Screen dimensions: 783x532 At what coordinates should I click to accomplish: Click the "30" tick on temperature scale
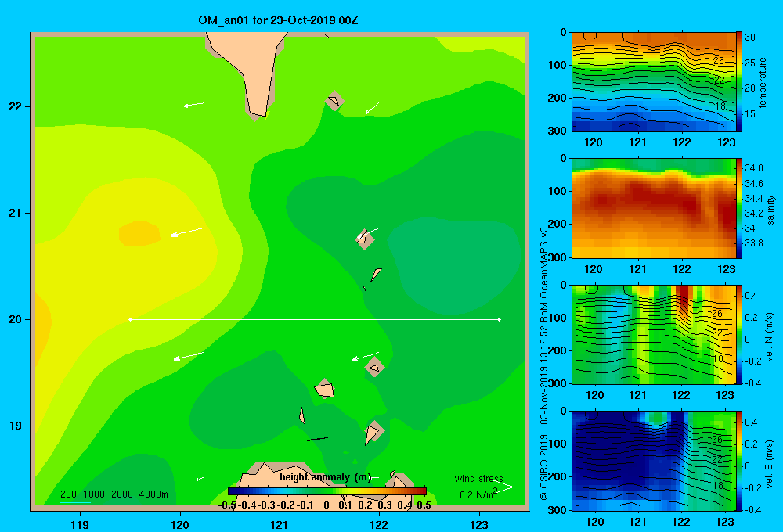pyautogui.click(x=750, y=38)
